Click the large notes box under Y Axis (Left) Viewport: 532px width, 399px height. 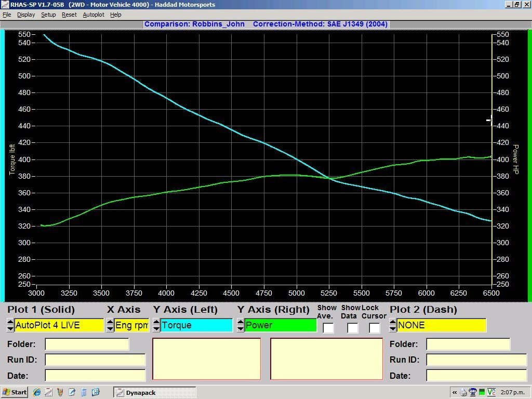[x=207, y=358]
